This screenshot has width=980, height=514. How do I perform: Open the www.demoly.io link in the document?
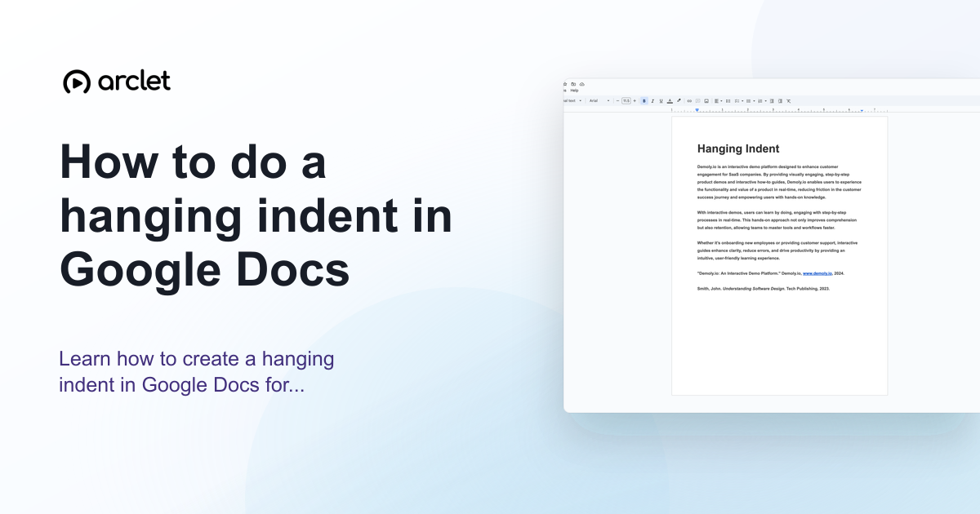pos(817,273)
